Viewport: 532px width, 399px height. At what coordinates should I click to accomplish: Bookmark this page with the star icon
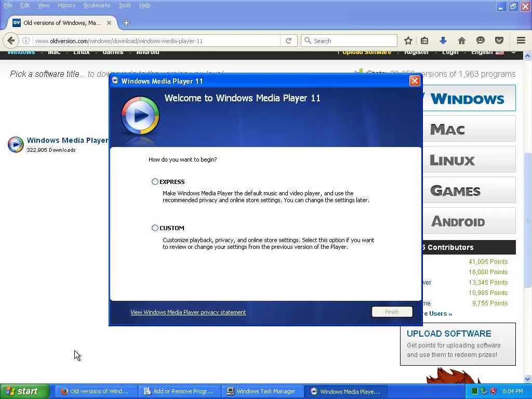coord(408,41)
